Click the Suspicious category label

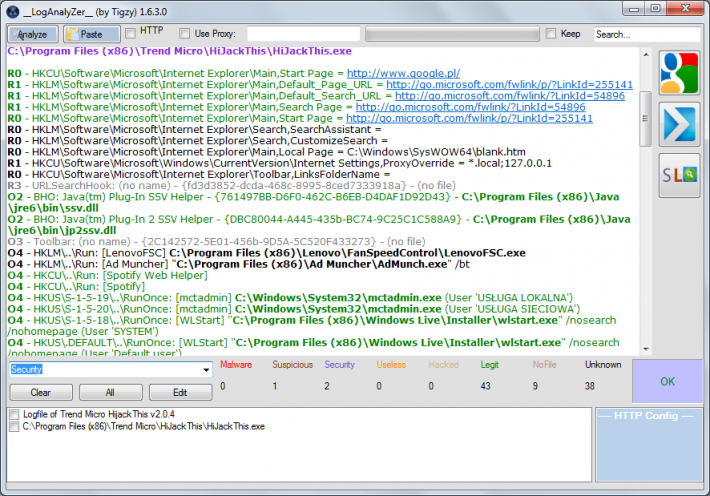[293, 365]
